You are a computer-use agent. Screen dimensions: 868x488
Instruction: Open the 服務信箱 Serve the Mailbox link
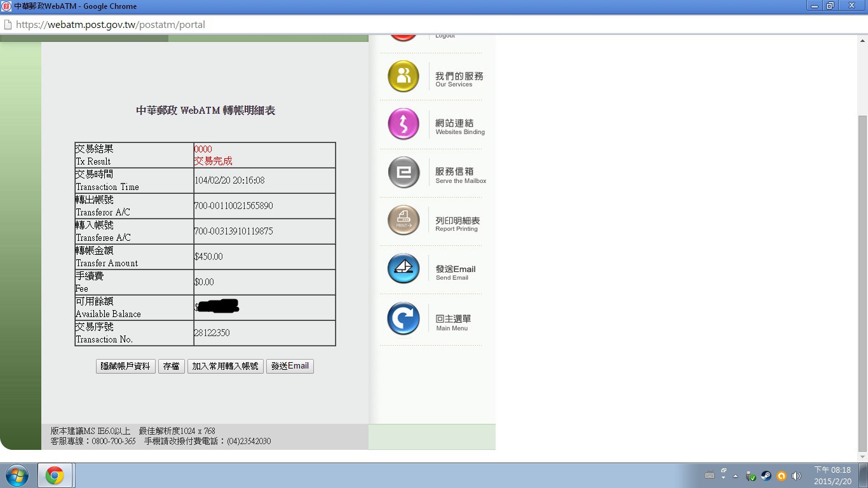(461, 175)
